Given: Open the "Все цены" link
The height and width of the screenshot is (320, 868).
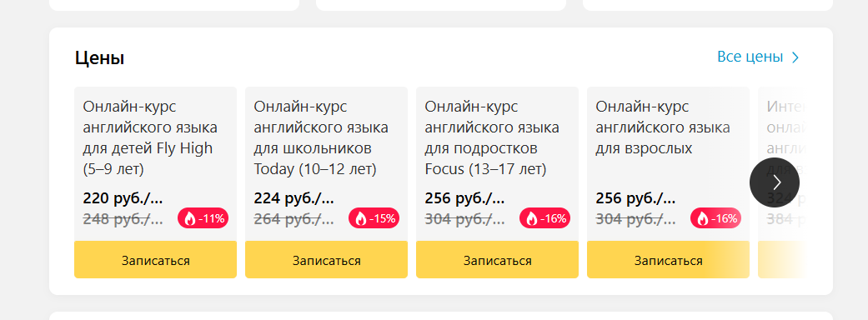Looking at the screenshot, I should 750,57.
